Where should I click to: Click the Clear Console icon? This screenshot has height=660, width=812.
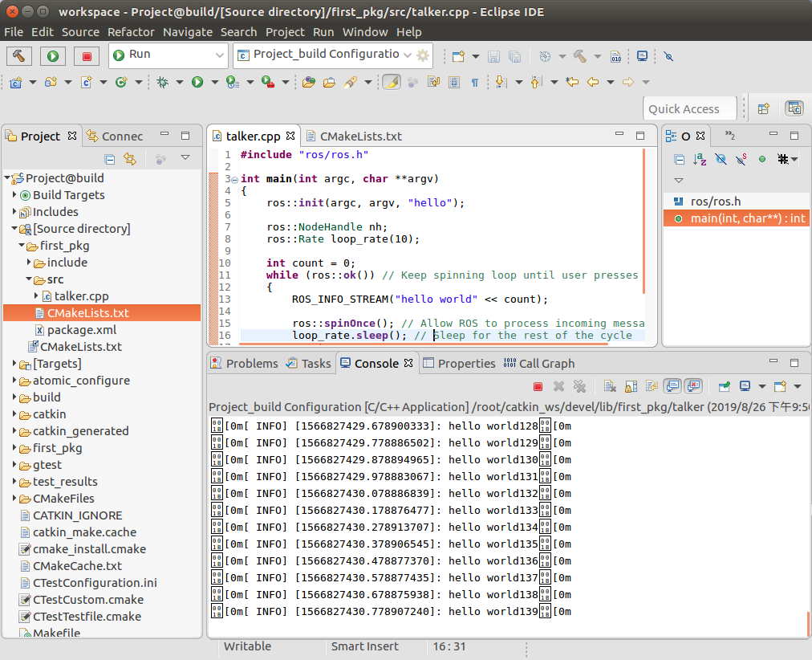pyautogui.click(x=610, y=387)
